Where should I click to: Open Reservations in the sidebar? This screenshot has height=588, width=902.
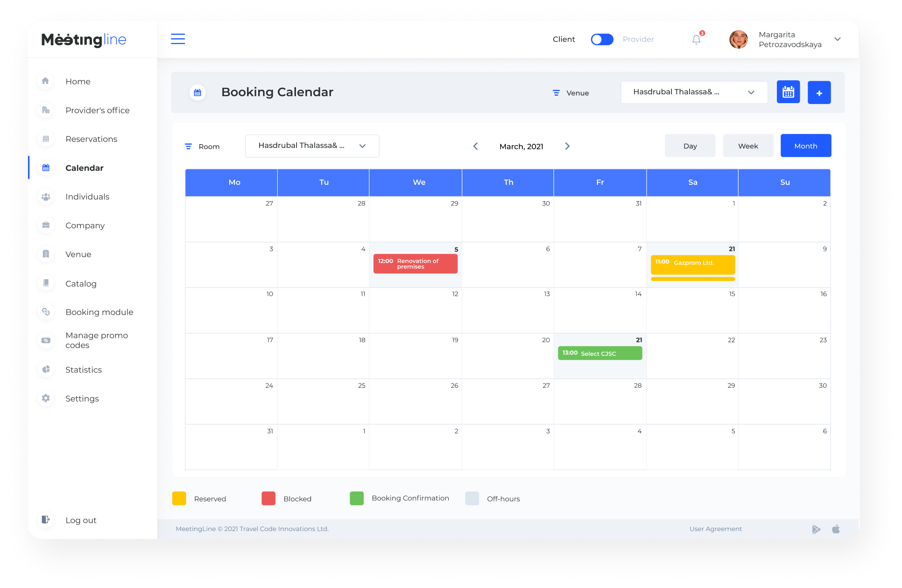tap(92, 139)
